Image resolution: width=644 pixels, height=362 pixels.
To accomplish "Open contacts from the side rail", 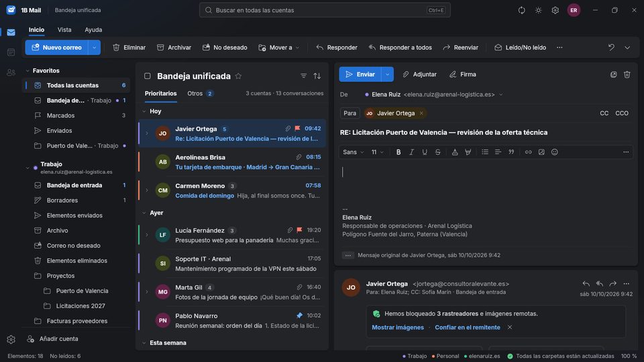I will click(11, 72).
